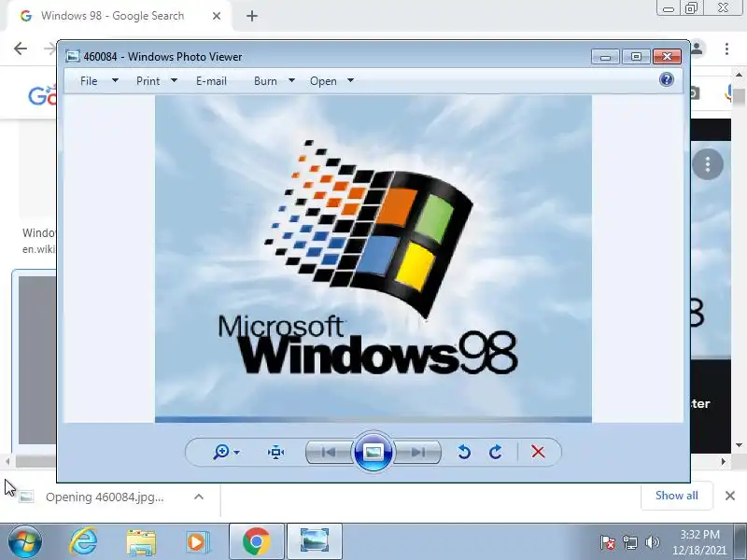This screenshot has height=560, width=747.
Task: Open the File menu
Action: 89,81
